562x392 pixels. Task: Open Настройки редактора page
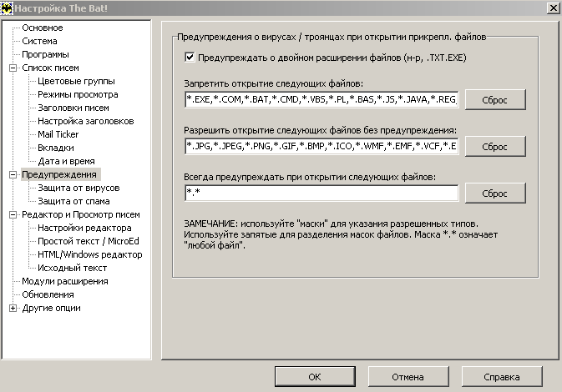tap(84, 228)
